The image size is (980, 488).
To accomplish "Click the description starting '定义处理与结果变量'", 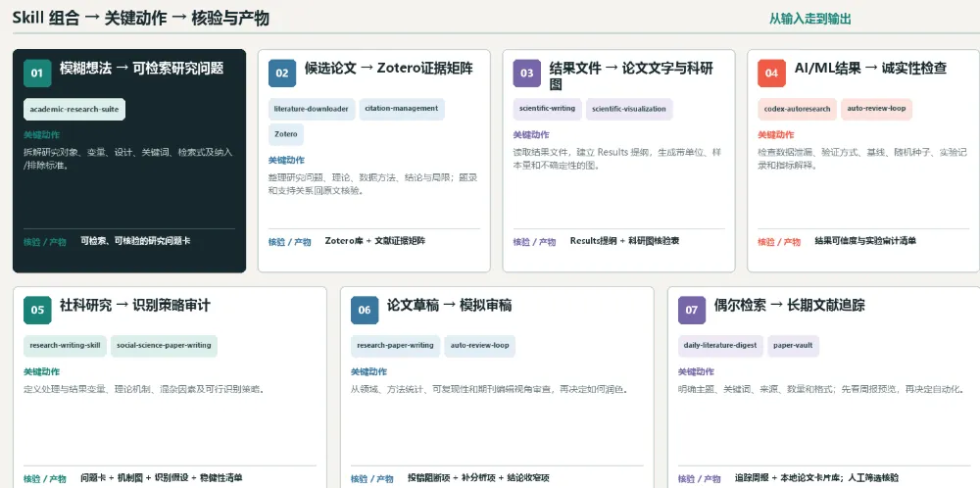I will tap(144, 389).
